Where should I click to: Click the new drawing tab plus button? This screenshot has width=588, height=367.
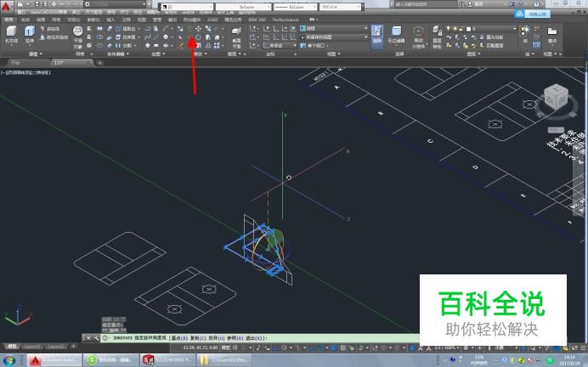99,63
